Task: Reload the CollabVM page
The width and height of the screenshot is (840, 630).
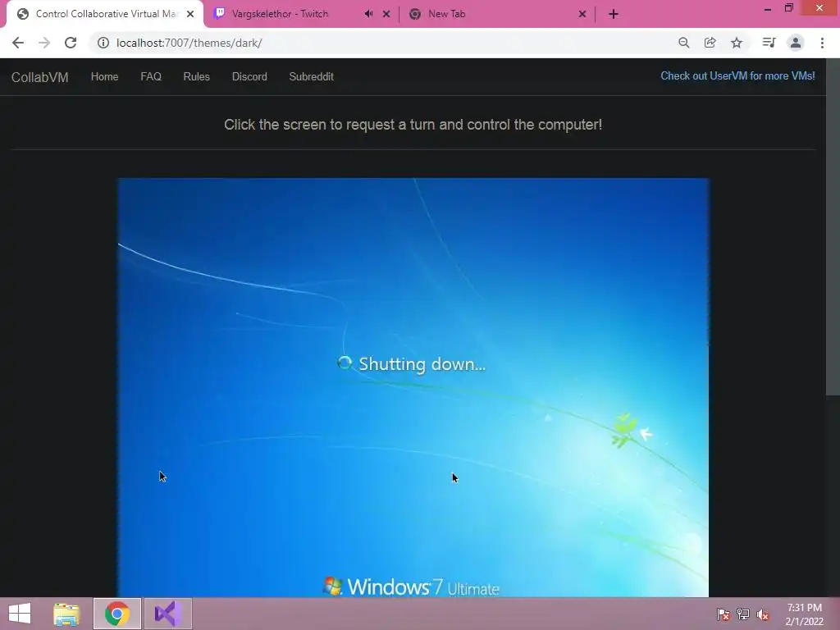Action: (71, 43)
